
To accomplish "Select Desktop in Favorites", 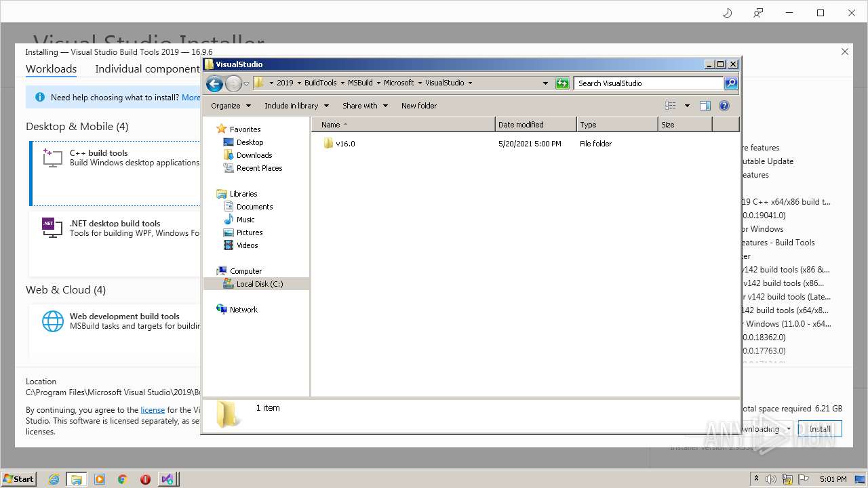I will pyautogui.click(x=250, y=142).
